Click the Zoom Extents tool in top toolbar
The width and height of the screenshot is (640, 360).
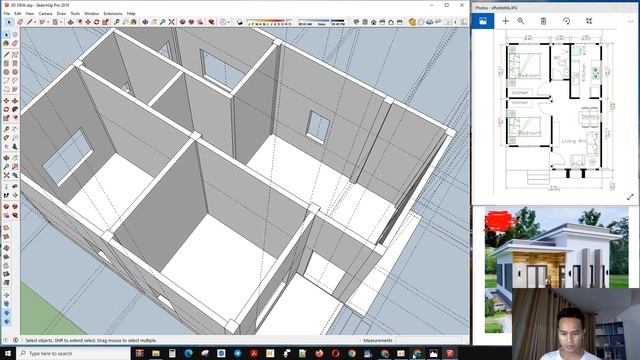pos(171,22)
